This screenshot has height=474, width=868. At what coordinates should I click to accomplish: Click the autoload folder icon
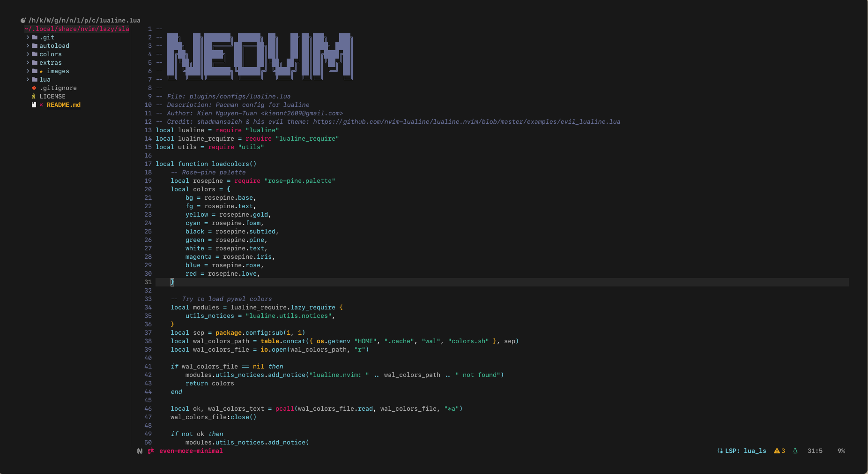tap(35, 45)
